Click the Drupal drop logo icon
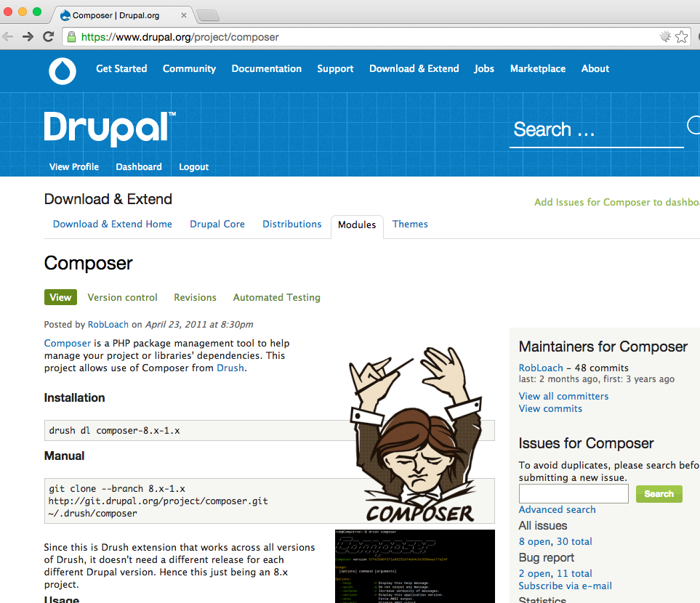The height and width of the screenshot is (603, 700). tap(63, 71)
